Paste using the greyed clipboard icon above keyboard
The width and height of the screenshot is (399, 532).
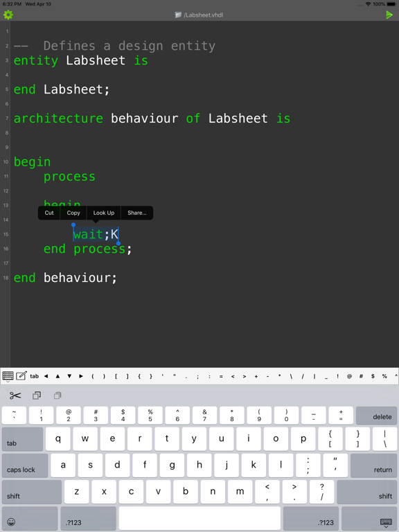coord(57,396)
